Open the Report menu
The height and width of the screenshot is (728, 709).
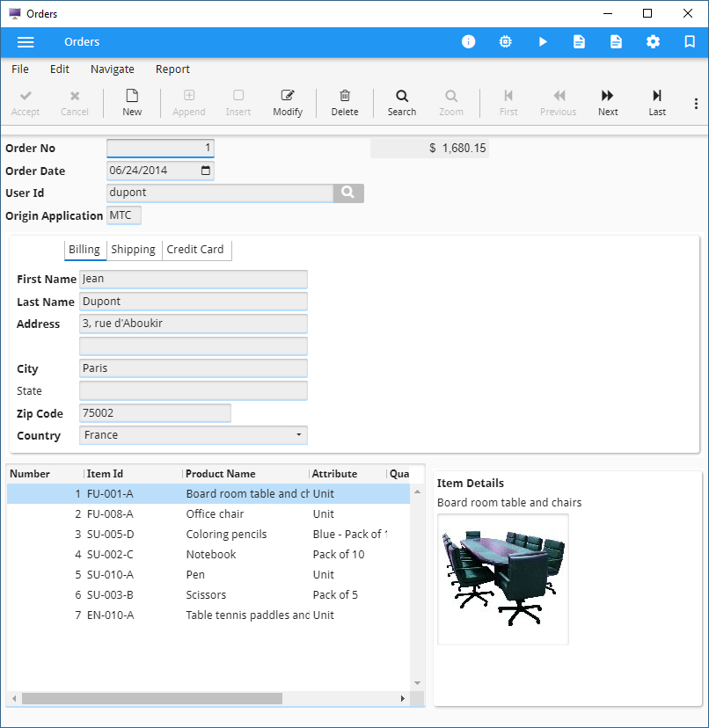172,69
